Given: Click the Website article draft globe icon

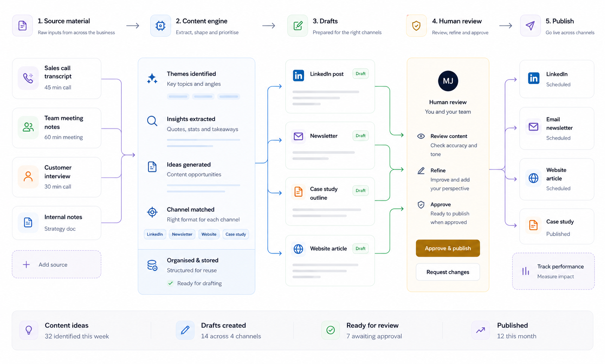Looking at the screenshot, I should tap(298, 249).
